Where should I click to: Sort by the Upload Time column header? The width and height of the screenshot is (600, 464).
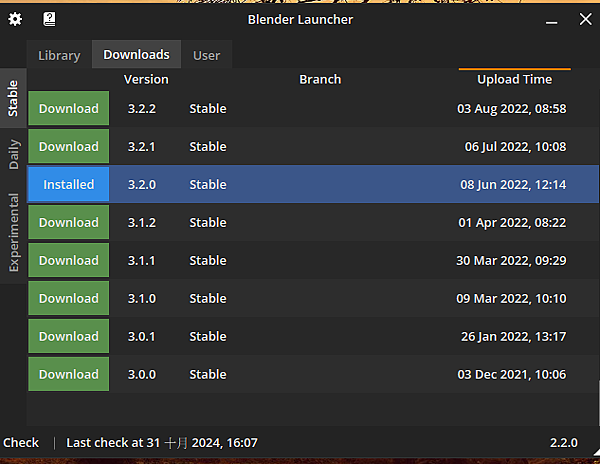coord(514,79)
